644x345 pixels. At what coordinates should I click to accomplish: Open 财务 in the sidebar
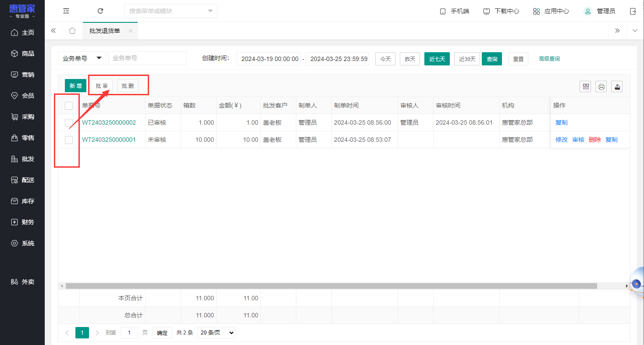pyautogui.click(x=22, y=222)
